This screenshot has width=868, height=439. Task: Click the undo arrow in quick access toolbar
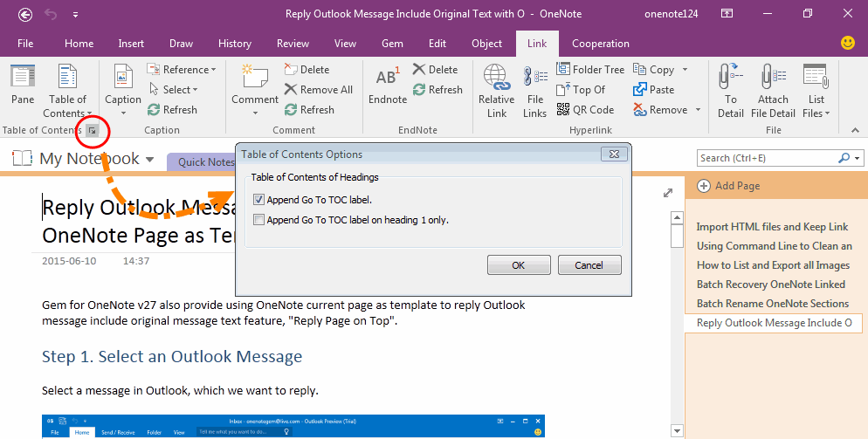pos(51,14)
